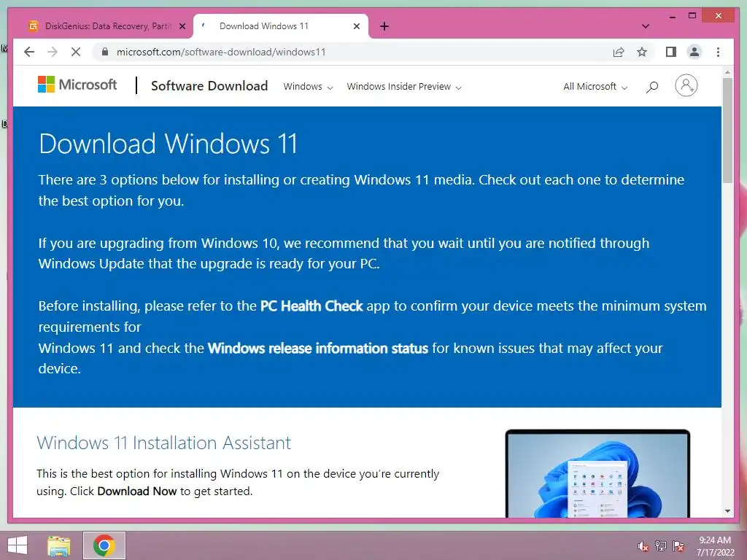This screenshot has height=560, width=747.
Task: Expand the Windows menu
Action: (x=308, y=87)
